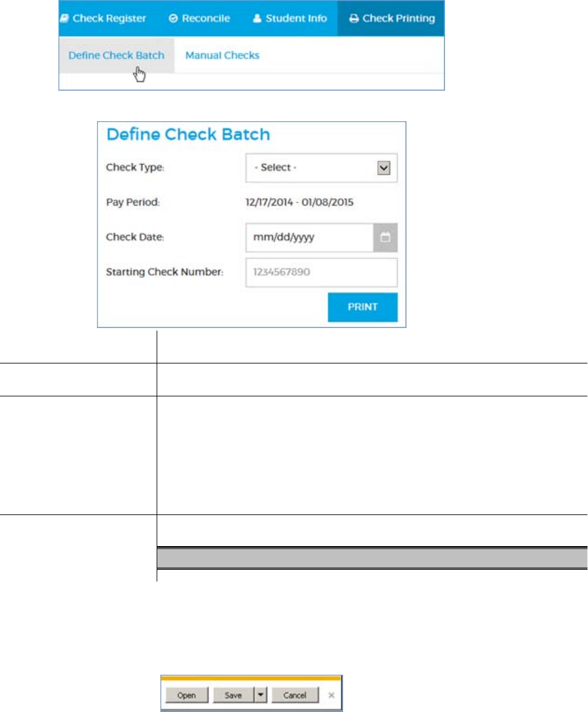
Task: Click the Check Type label
Action: (x=135, y=168)
